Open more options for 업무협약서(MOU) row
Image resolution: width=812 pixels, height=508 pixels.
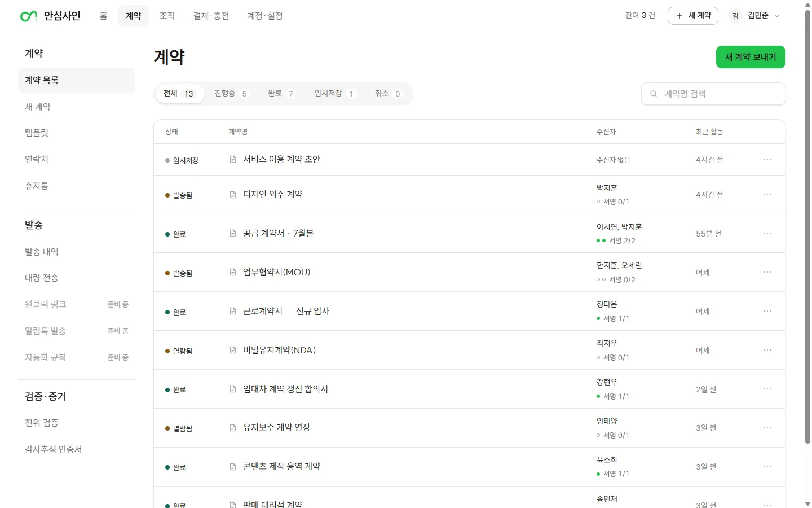click(x=767, y=272)
